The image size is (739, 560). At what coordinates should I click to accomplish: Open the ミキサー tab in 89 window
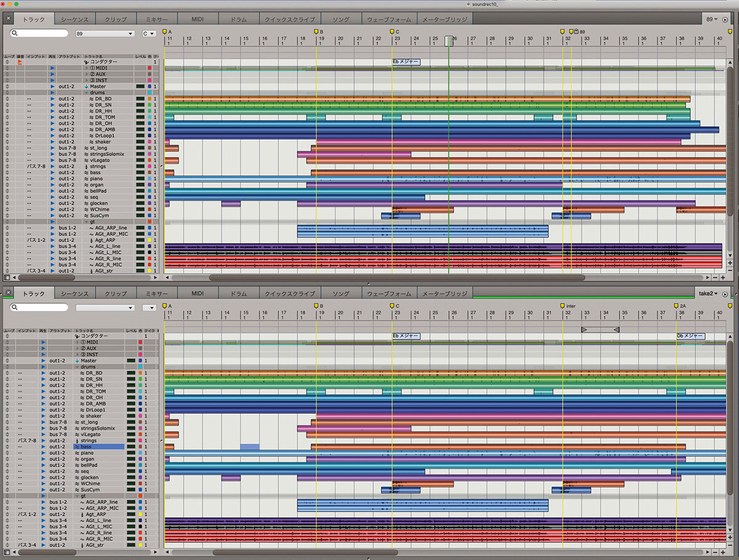tap(156, 19)
